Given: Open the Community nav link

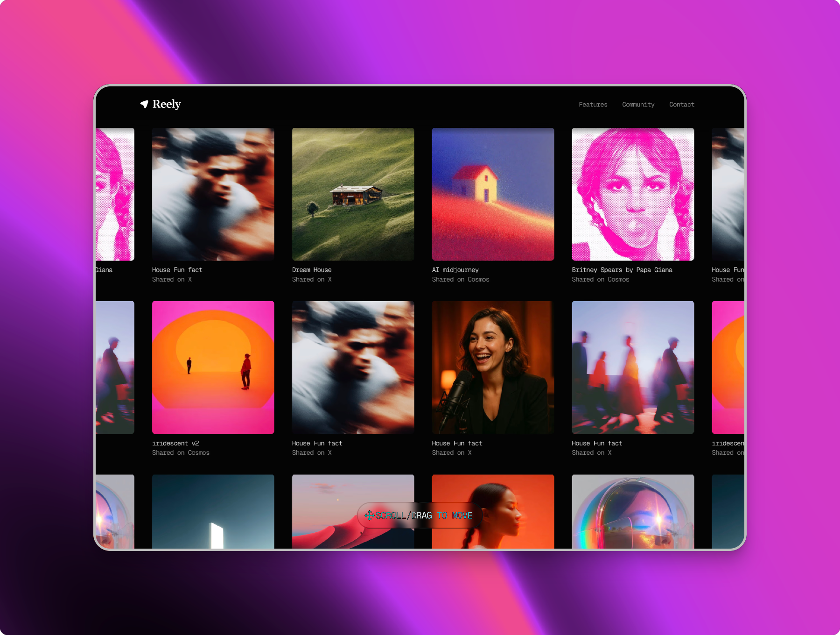Looking at the screenshot, I should click(638, 105).
